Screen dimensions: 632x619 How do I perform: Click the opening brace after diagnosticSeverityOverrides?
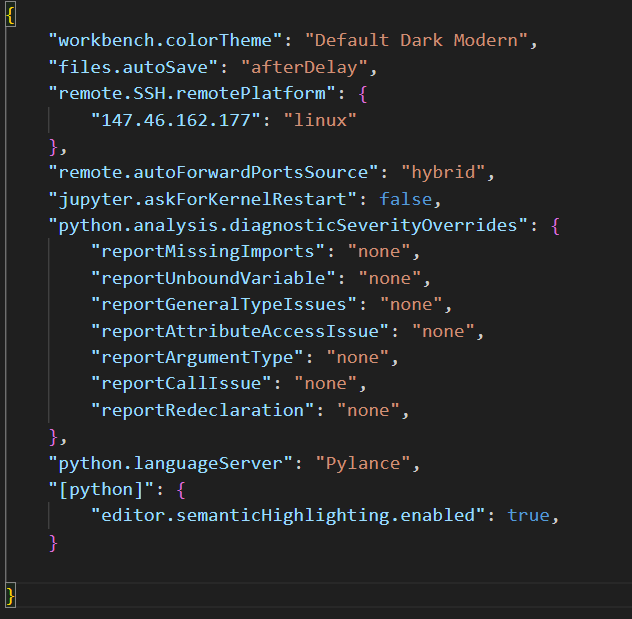(555, 226)
